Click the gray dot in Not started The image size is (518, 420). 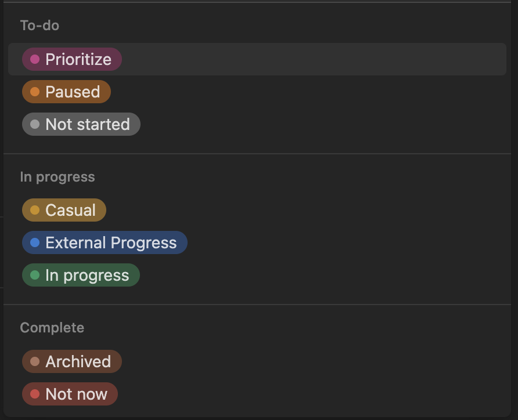coord(35,124)
